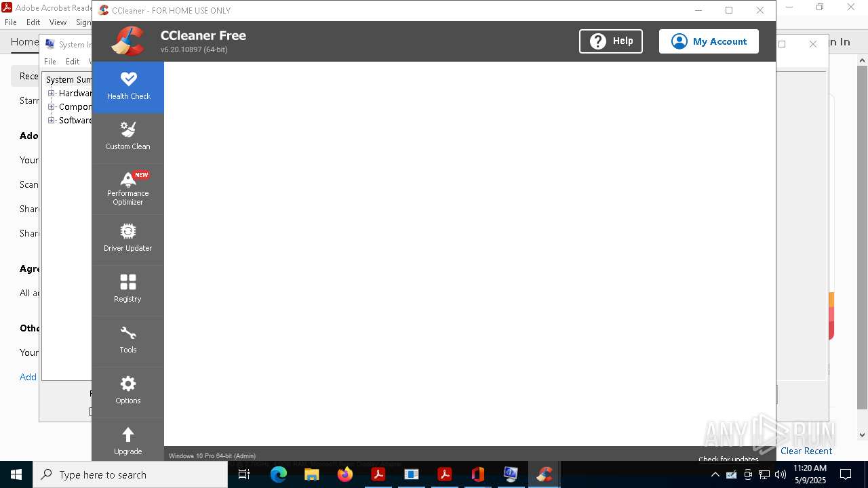The image size is (868, 488).
Task: Switch to System Information taskbar icon
Action: pos(511,474)
